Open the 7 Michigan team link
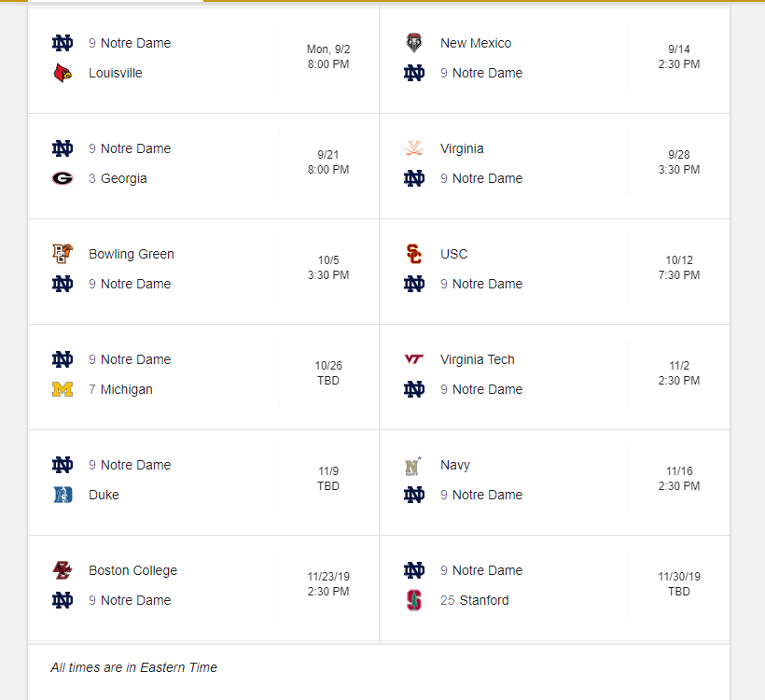 pyautogui.click(x=120, y=389)
